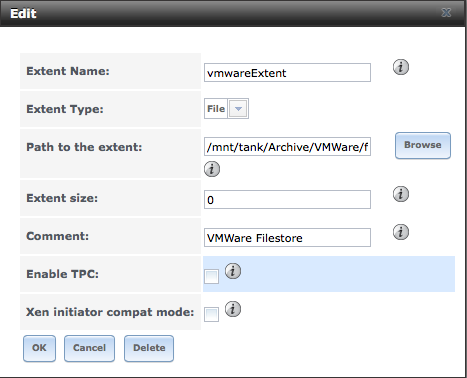
Task: Delete this extent
Action: (x=149, y=348)
